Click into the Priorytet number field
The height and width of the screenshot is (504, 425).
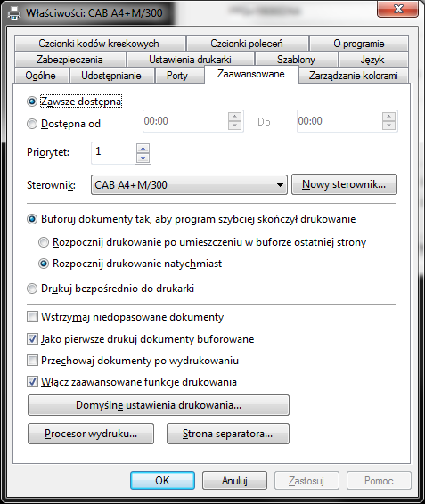(x=114, y=153)
